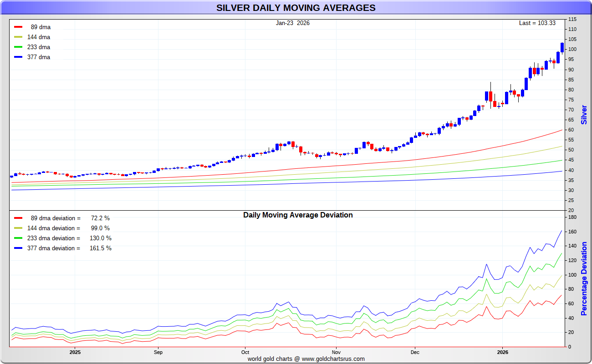Click the blue swatch beside 377 dma deviation

[x=18, y=248]
